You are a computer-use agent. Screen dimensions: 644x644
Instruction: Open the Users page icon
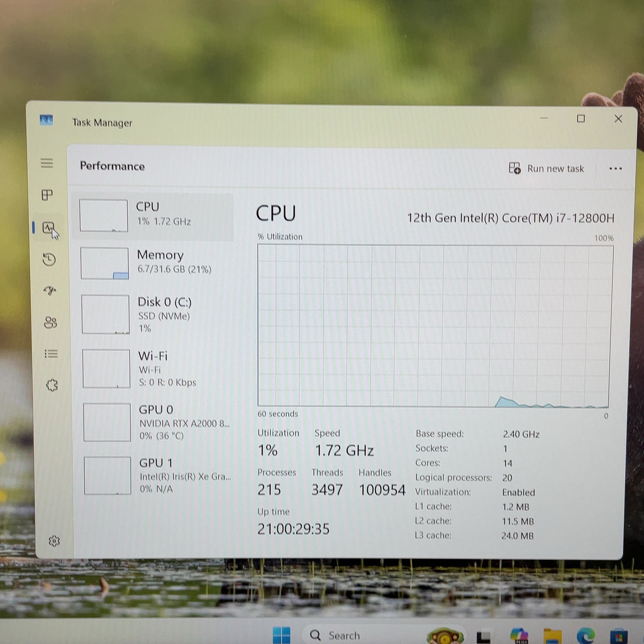tap(50, 322)
